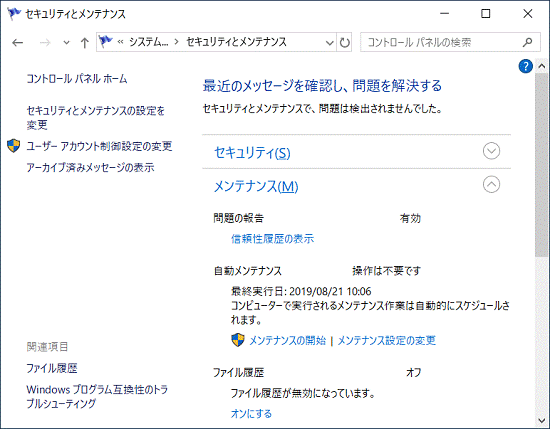The image size is (550, 429).
Task: Click the scrollbar down arrow
Action: (542, 420)
